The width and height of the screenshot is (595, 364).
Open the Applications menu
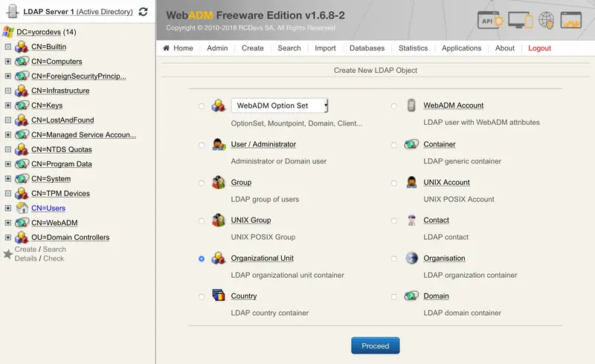click(461, 48)
